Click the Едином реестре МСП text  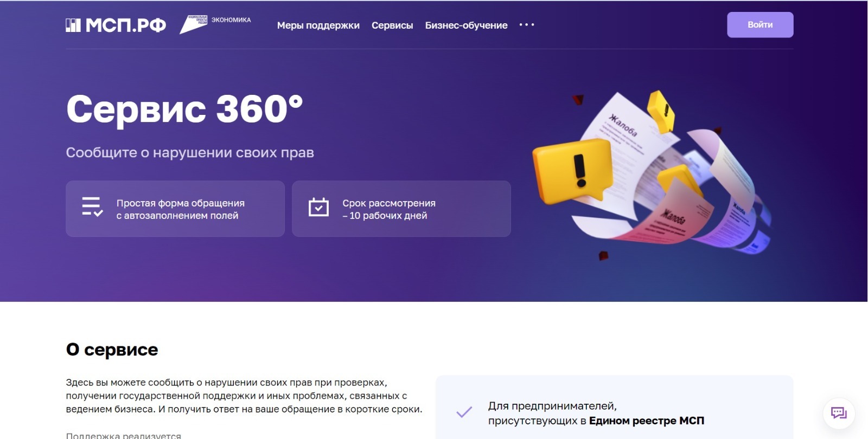click(647, 421)
